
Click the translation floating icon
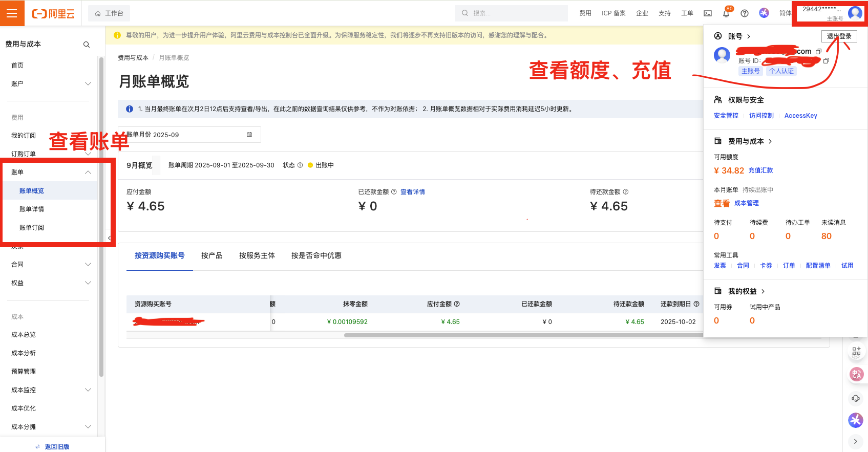(856, 375)
